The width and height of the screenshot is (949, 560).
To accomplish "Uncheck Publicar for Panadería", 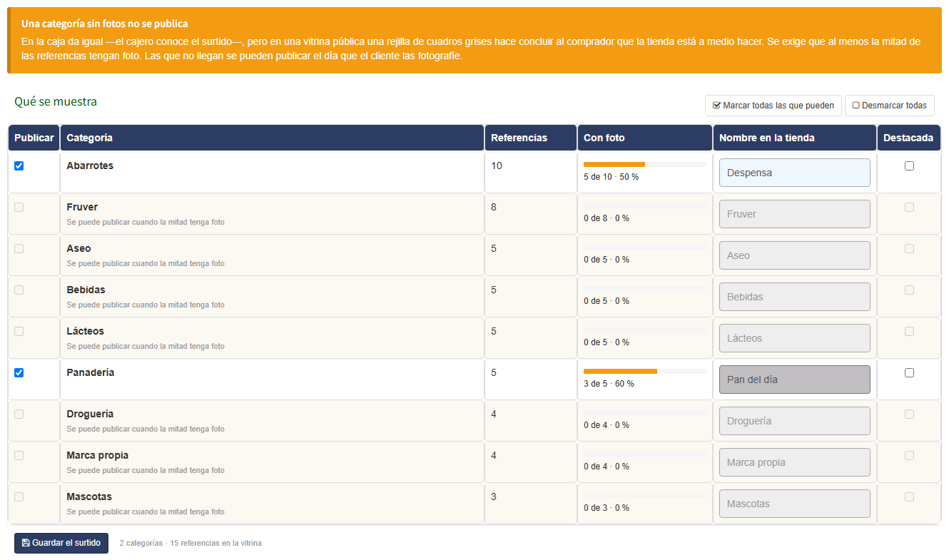I will [19, 372].
